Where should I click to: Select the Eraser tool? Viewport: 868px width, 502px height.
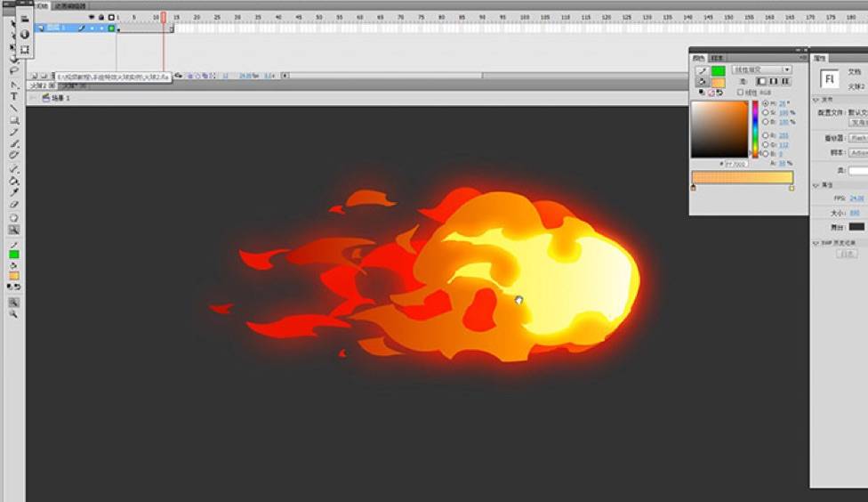14,205
